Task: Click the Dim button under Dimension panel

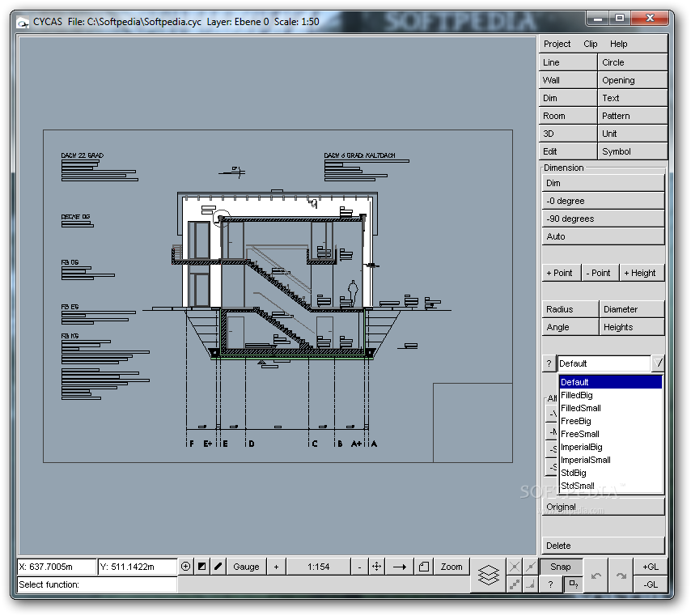Action: pyautogui.click(x=603, y=183)
